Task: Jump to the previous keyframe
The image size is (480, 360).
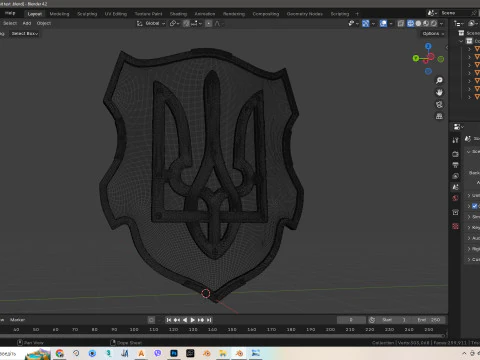Action: point(177,320)
